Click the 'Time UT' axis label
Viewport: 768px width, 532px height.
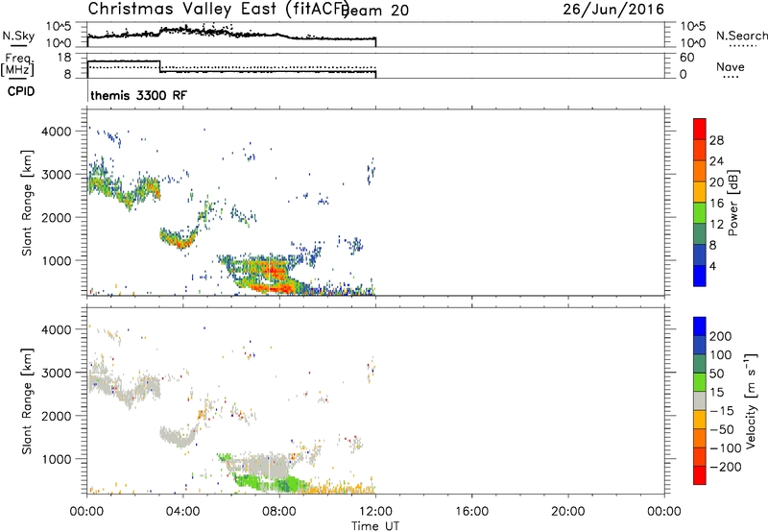tap(375, 526)
